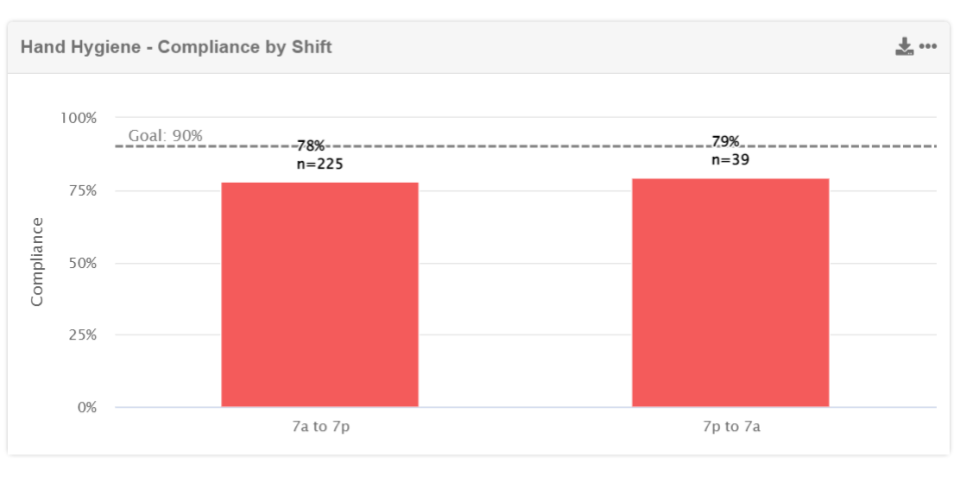Click the Goal: 90% label
960x480 pixels.
tap(165, 135)
